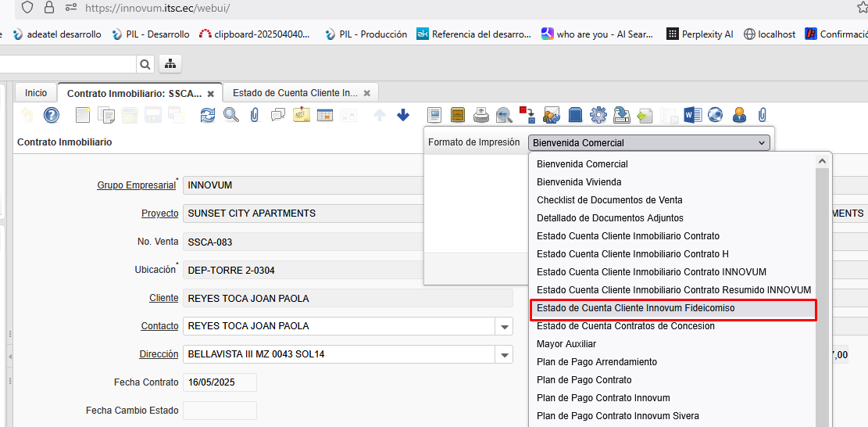Image resolution: width=868 pixels, height=427 pixels.
Task: Expand the Contacto dropdown arrow
Action: 504,326
